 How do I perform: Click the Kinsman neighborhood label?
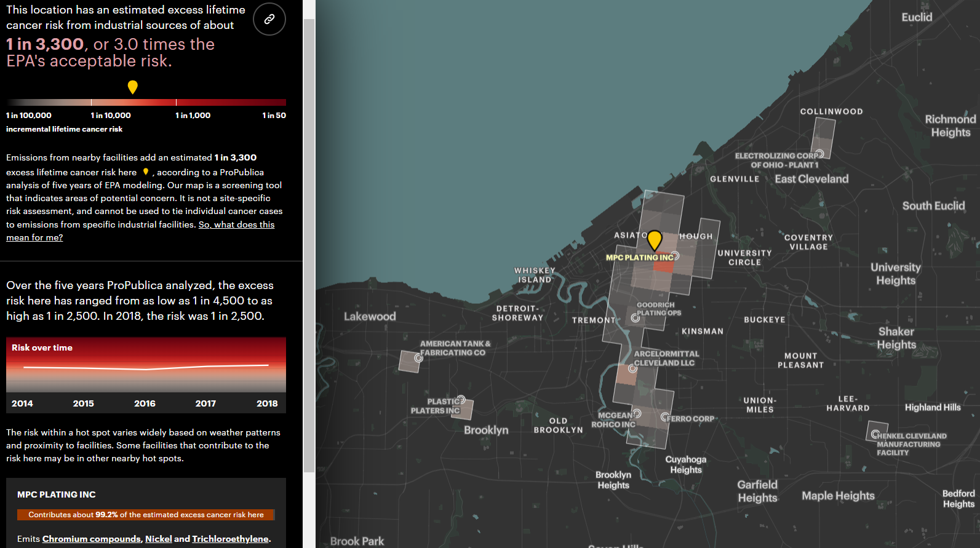[703, 331]
